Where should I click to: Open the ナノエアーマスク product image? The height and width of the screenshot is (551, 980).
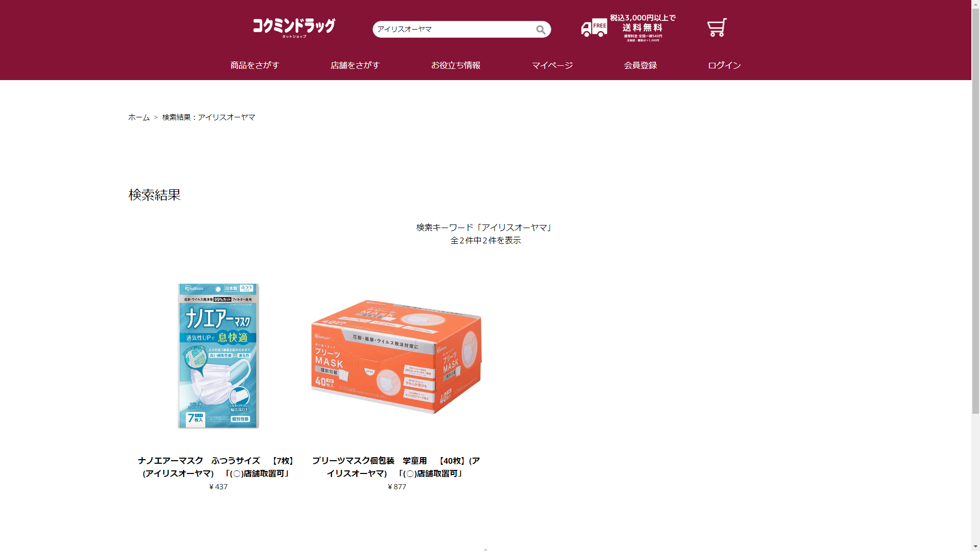tap(218, 356)
